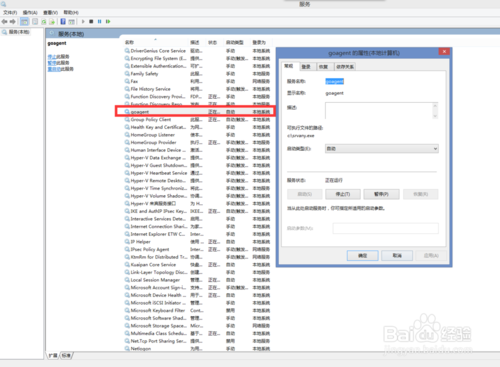Restart the service with the toolbar restart icon
Screen dimensions: 500x367
108,22
